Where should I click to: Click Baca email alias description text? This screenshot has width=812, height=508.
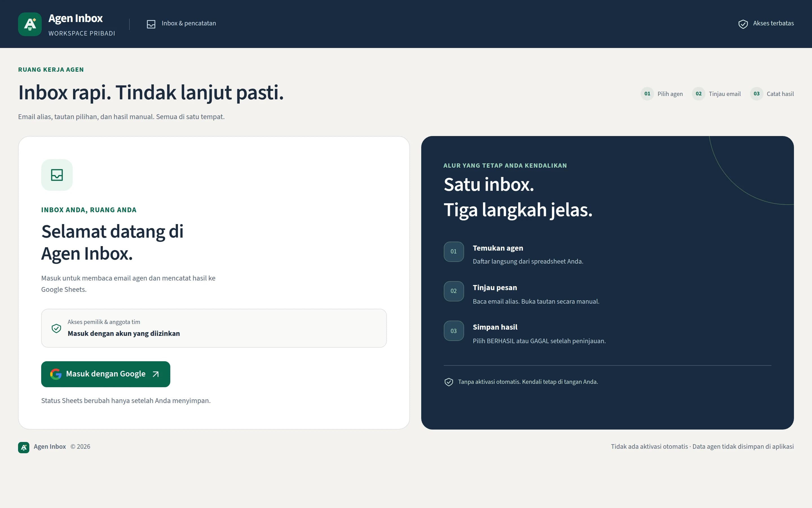(536, 302)
